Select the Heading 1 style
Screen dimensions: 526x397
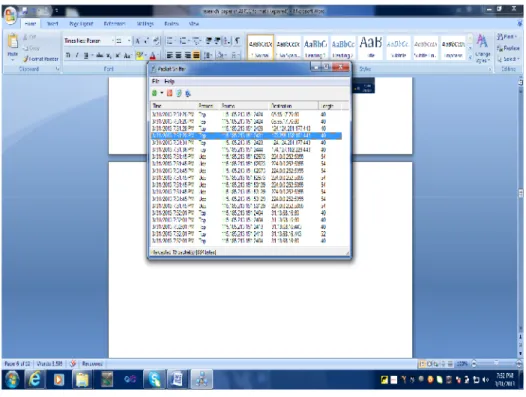click(x=315, y=48)
